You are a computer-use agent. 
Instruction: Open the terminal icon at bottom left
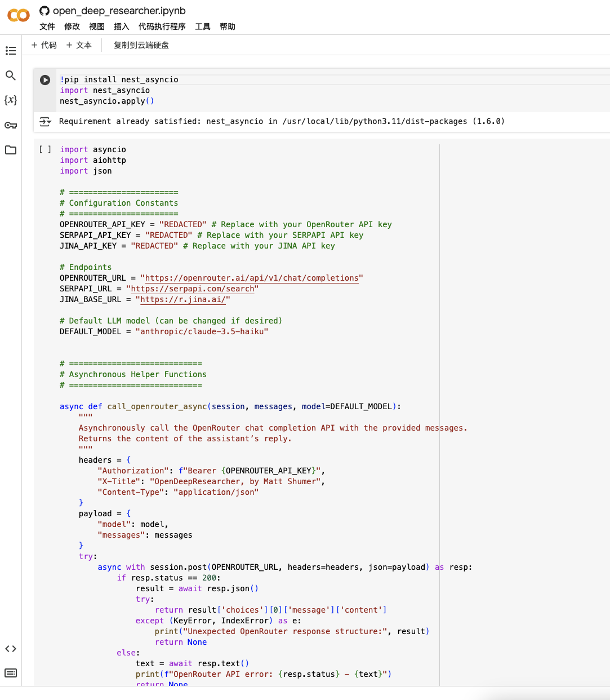coord(11,673)
